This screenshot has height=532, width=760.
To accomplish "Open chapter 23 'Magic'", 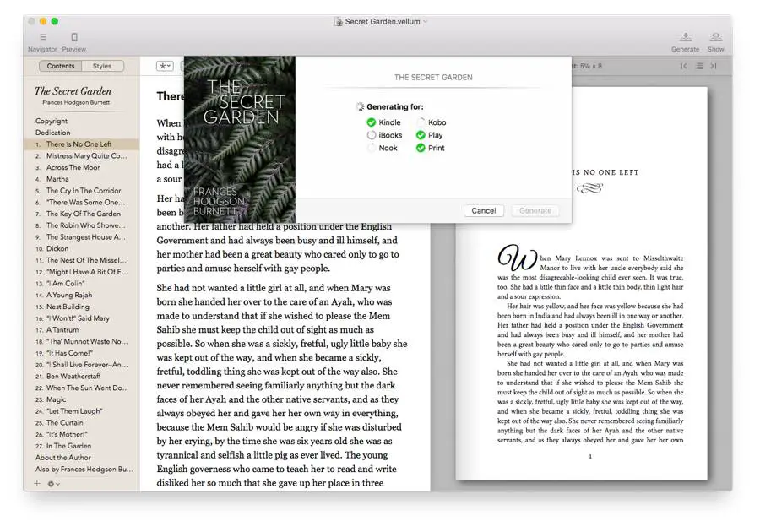I will coord(81,399).
